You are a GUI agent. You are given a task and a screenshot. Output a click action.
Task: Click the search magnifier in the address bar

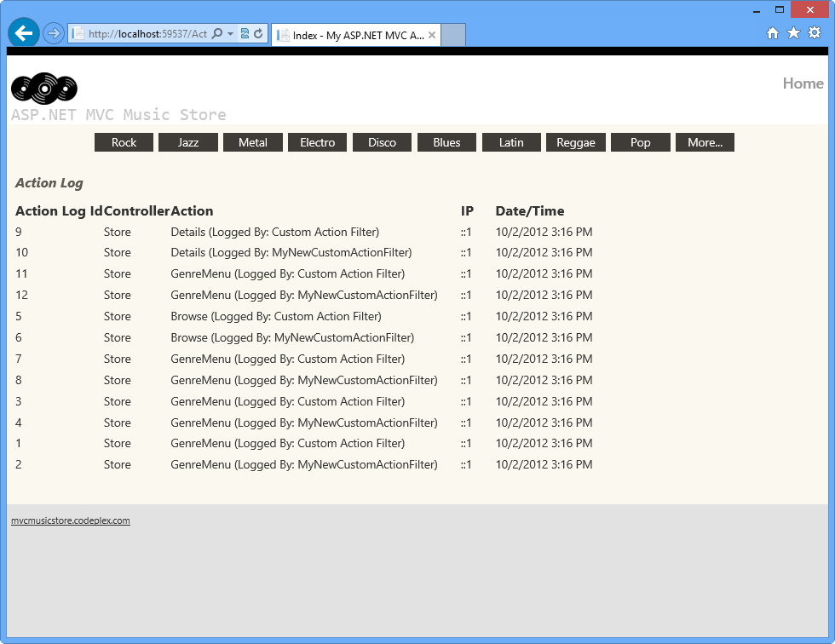[219, 32]
